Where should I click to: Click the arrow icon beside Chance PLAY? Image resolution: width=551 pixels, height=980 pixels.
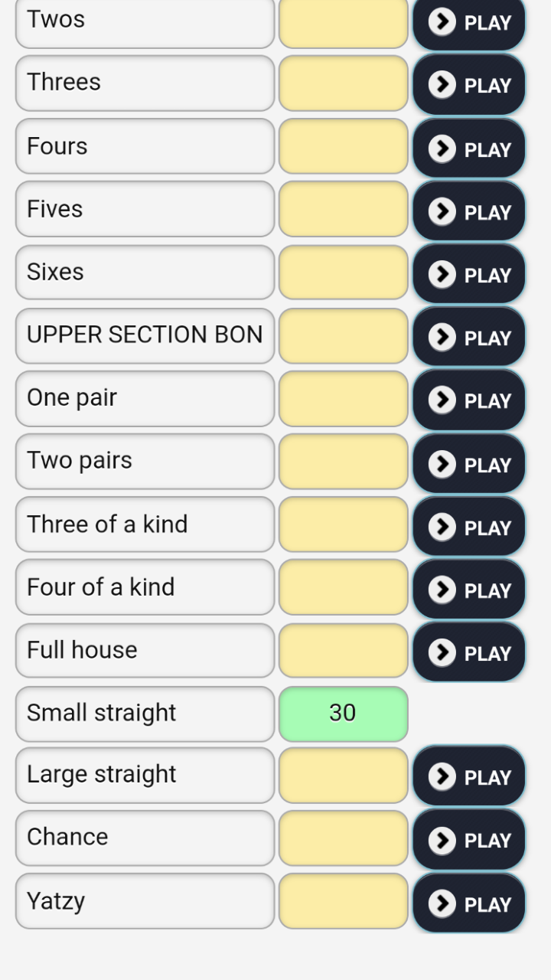tap(442, 841)
